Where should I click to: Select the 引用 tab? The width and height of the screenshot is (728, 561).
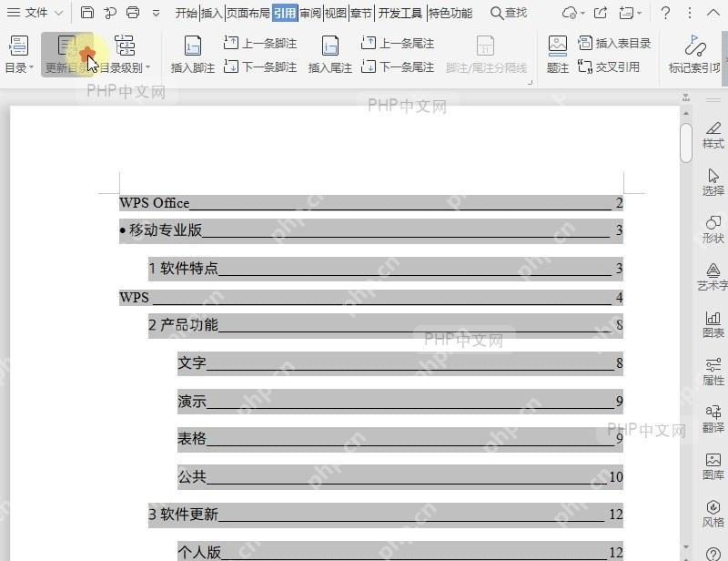click(284, 13)
